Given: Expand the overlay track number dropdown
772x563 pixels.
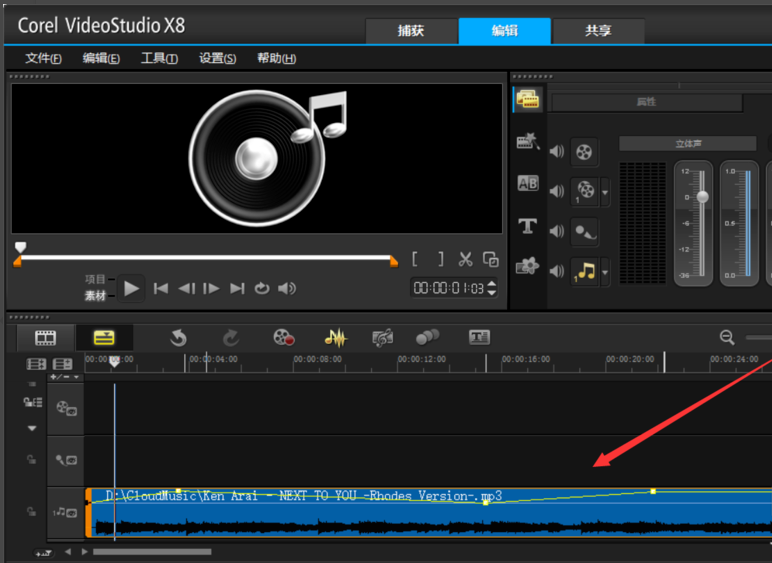Looking at the screenshot, I should click(605, 191).
